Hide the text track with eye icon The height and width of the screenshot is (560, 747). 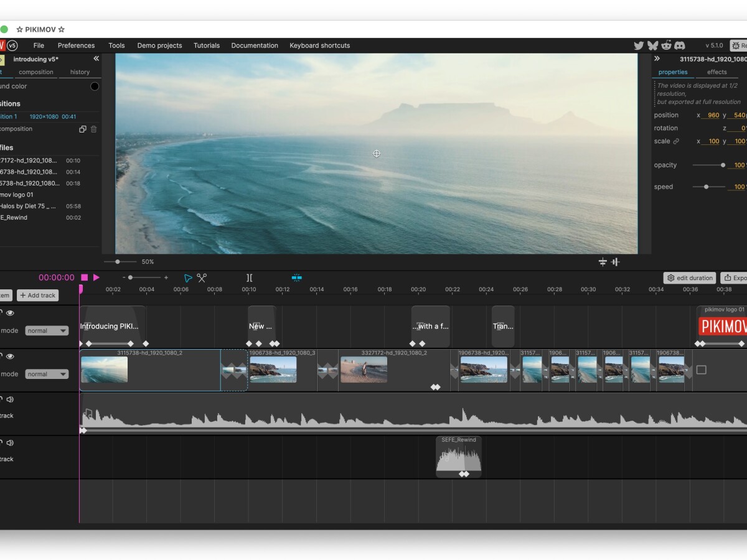pos(10,313)
